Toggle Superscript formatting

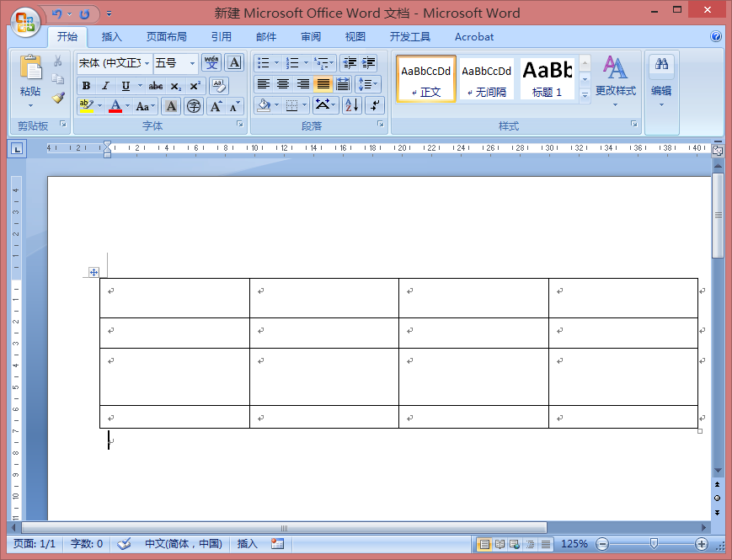point(195,86)
